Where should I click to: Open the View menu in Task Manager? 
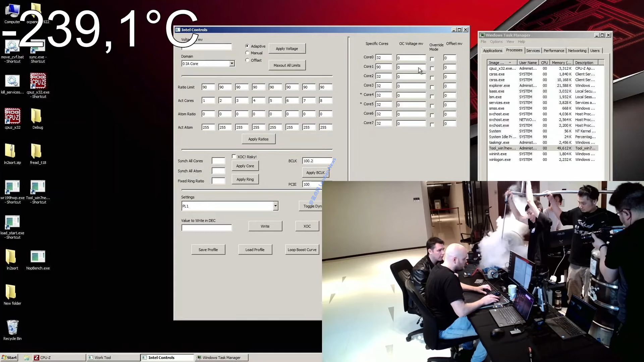510,42
